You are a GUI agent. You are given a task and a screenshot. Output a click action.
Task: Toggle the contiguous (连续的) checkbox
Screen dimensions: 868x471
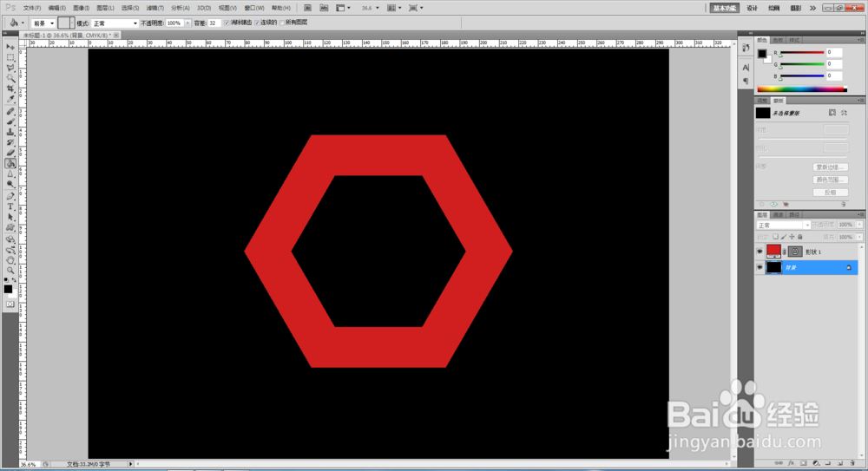(258, 23)
